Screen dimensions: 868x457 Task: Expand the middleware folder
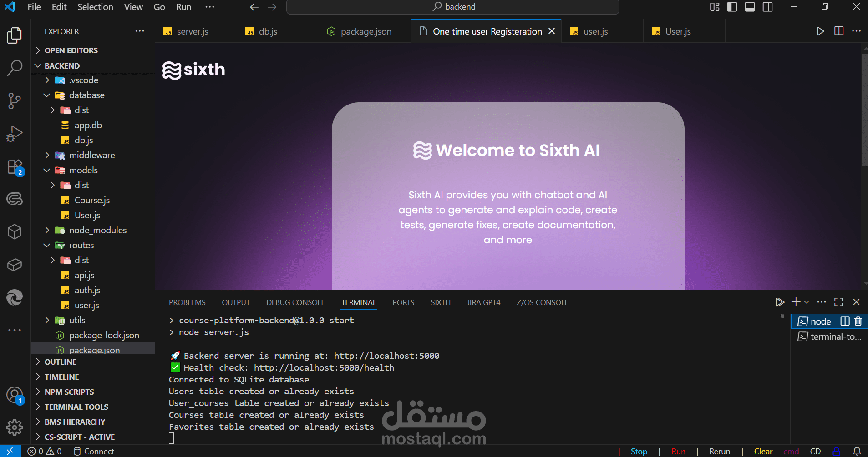[x=93, y=155]
